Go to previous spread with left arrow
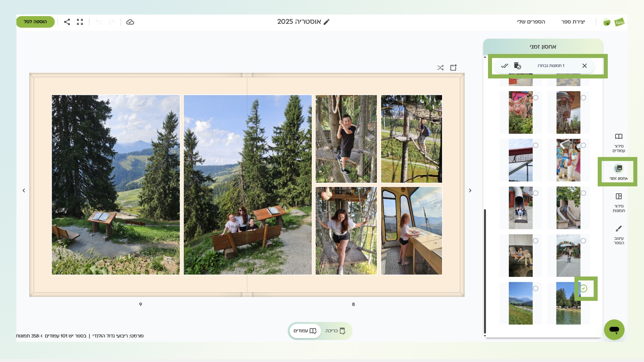The width and height of the screenshot is (644, 362). pos(24,190)
